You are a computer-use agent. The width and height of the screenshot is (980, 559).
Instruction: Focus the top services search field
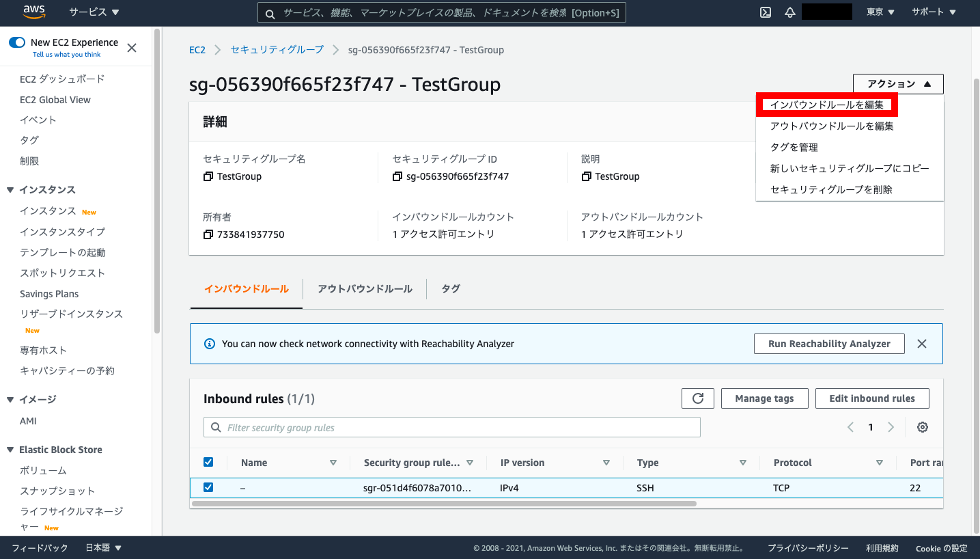pos(441,13)
